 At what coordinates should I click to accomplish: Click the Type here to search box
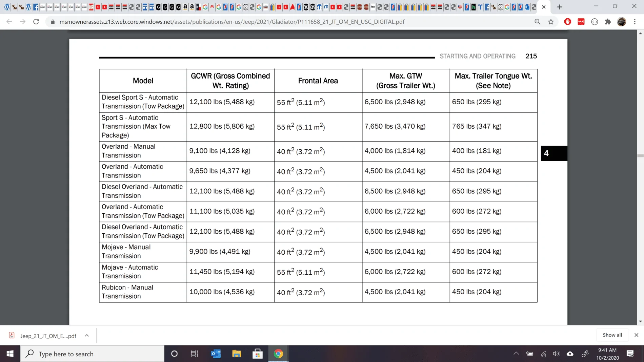click(x=92, y=354)
